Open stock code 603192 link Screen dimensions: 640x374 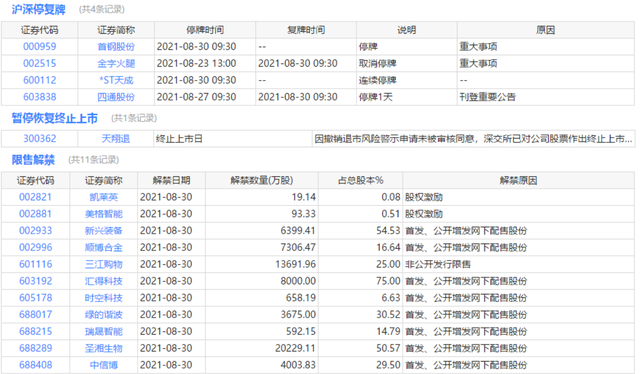tap(36, 281)
